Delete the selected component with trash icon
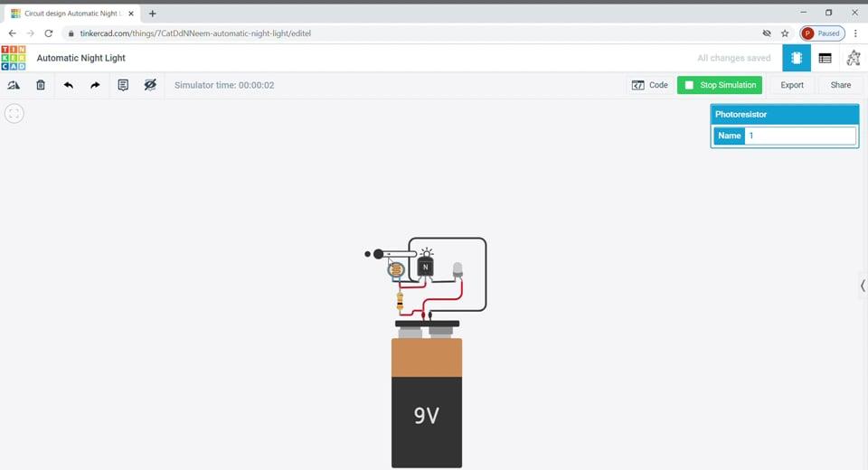This screenshot has height=470, width=868. click(41, 85)
